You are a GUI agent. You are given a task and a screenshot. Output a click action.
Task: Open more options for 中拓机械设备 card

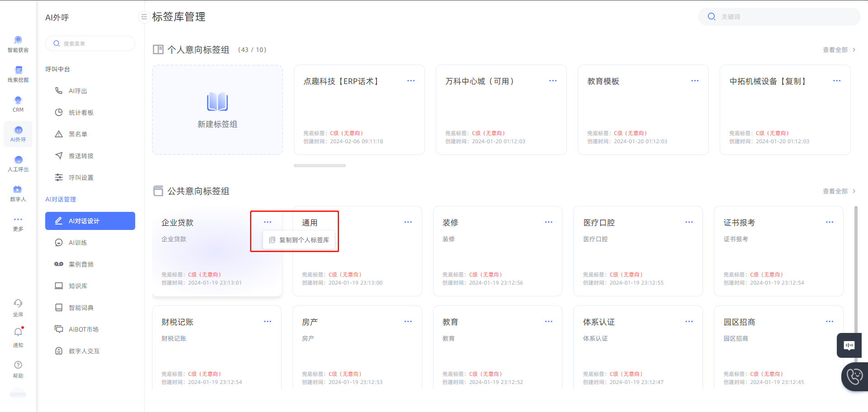coord(837,81)
